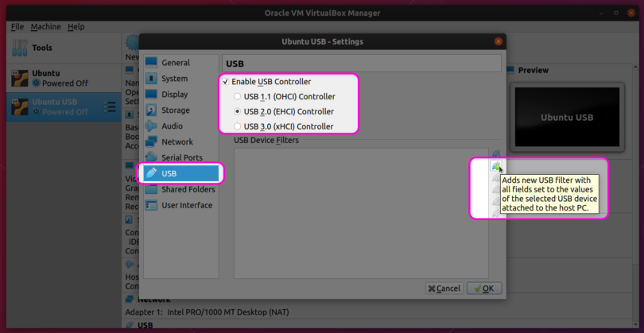The height and width of the screenshot is (333, 644).
Task: Click the Ubuntu USB preview thumbnail
Action: (567, 117)
